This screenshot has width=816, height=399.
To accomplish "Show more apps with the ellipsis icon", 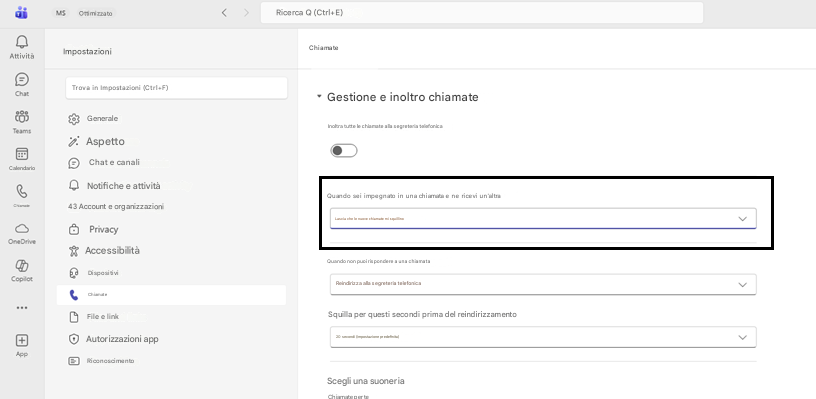I will click(x=22, y=308).
